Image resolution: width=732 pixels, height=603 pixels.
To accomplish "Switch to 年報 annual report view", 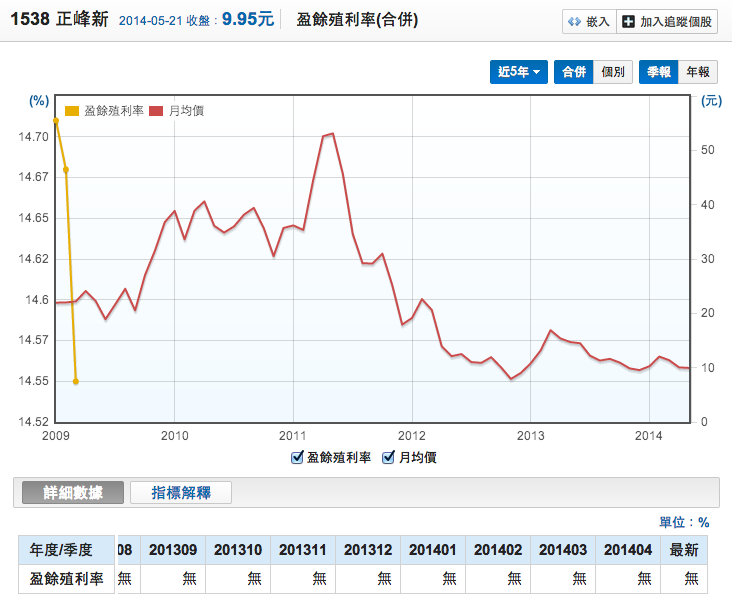I will click(x=697, y=72).
